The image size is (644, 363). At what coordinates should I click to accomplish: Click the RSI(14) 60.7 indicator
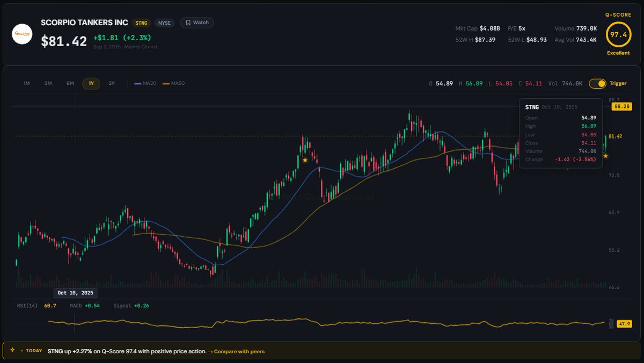tap(37, 306)
